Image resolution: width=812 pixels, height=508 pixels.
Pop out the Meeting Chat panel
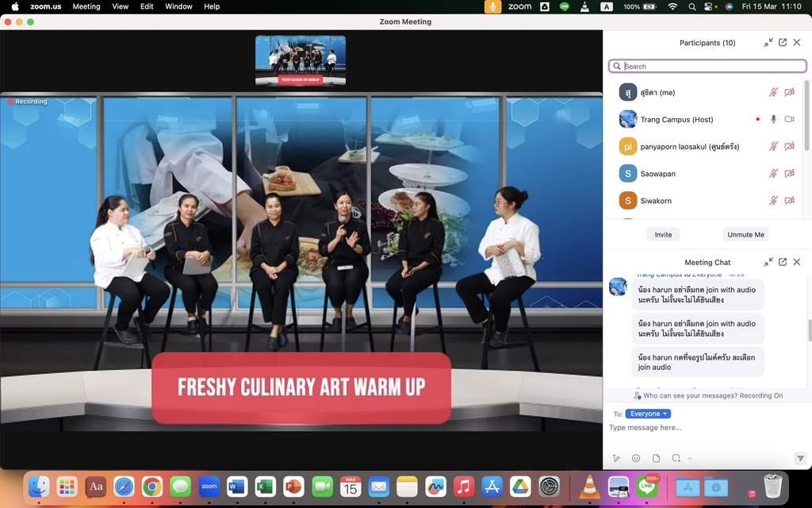(783, 262)
